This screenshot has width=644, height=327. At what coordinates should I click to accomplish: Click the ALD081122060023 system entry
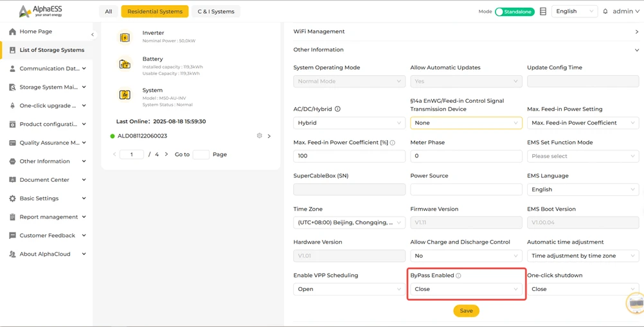142,136
